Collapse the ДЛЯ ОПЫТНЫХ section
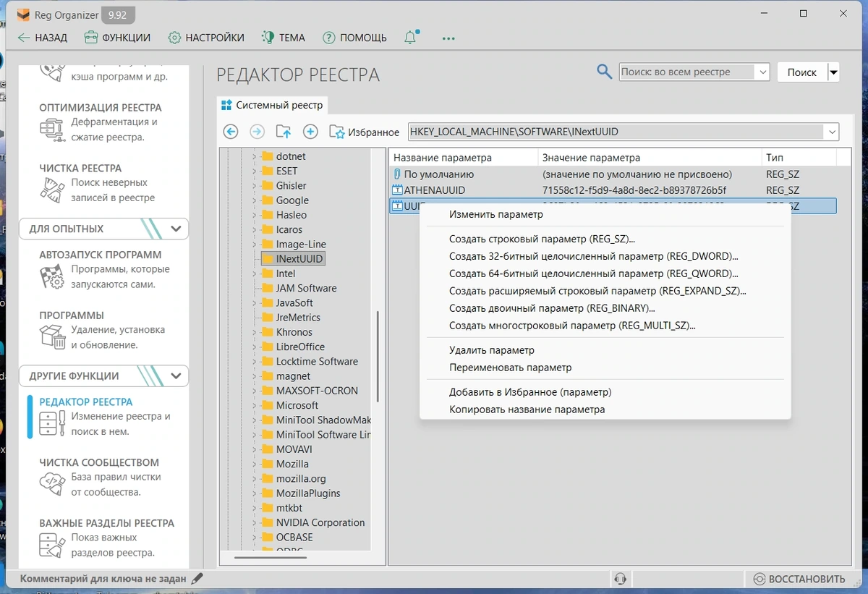 coord(176,229)
